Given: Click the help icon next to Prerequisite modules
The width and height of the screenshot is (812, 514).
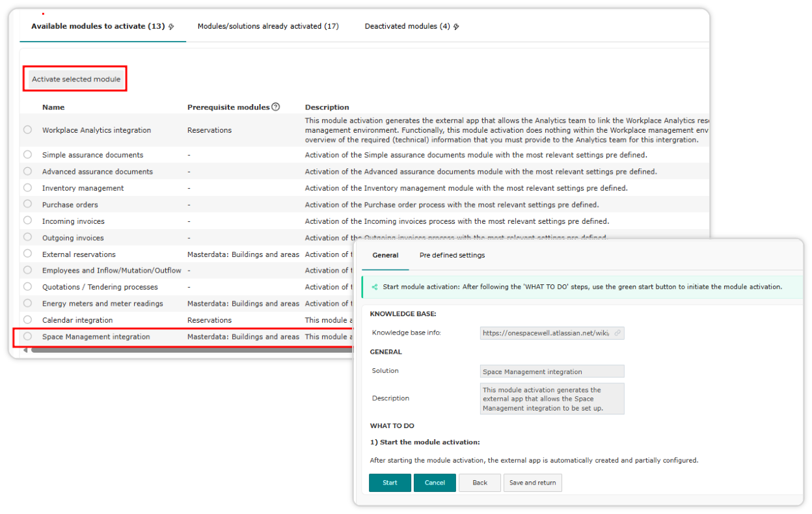Looking at the screenshot, I should pos(276,107).
